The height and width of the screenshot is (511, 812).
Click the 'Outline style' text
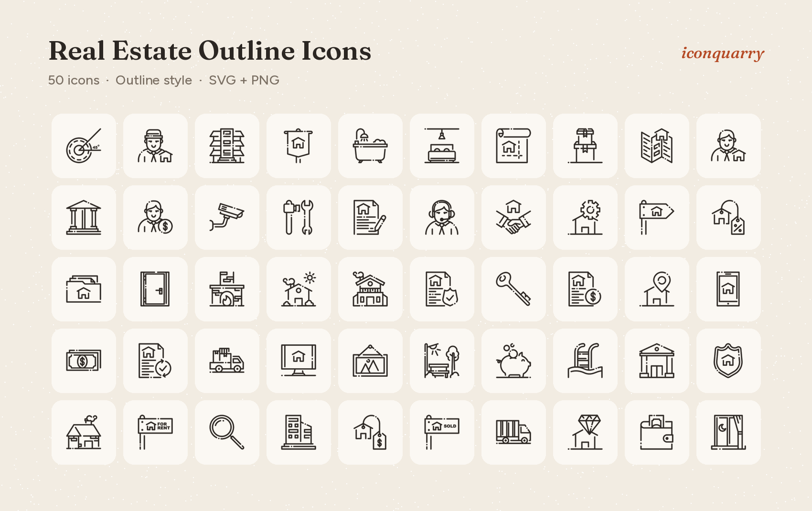click(x=154, y=80)
